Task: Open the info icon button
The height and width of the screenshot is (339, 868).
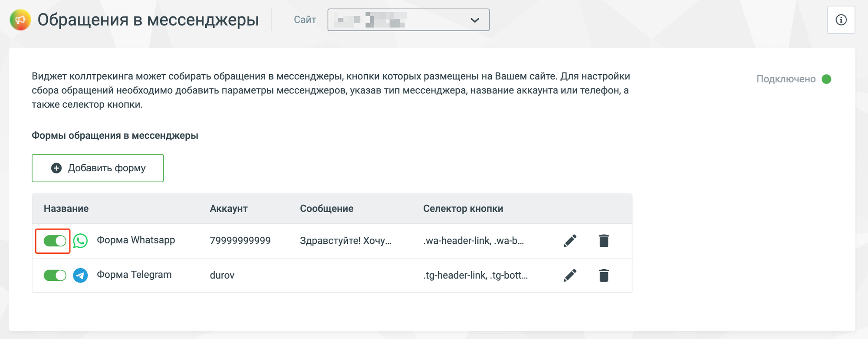Action: [x=841, y=20]
